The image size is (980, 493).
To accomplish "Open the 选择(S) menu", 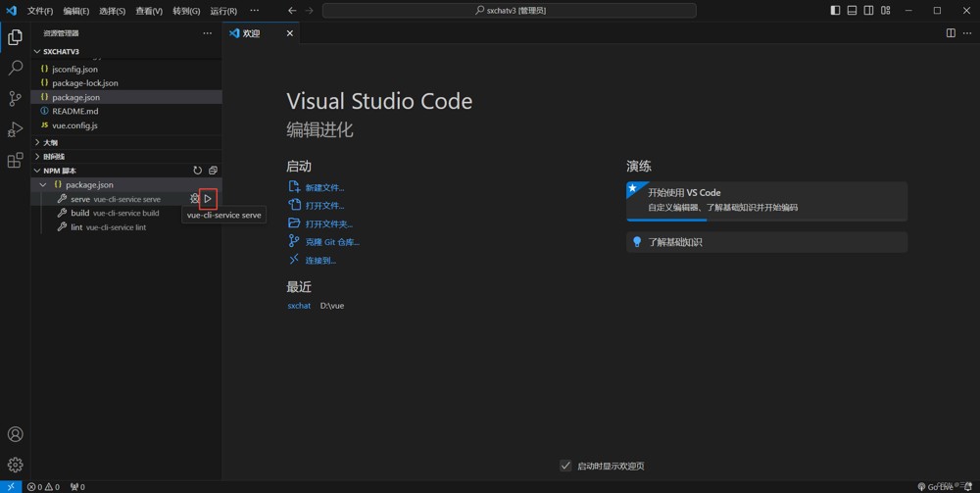I will point(113,11).
